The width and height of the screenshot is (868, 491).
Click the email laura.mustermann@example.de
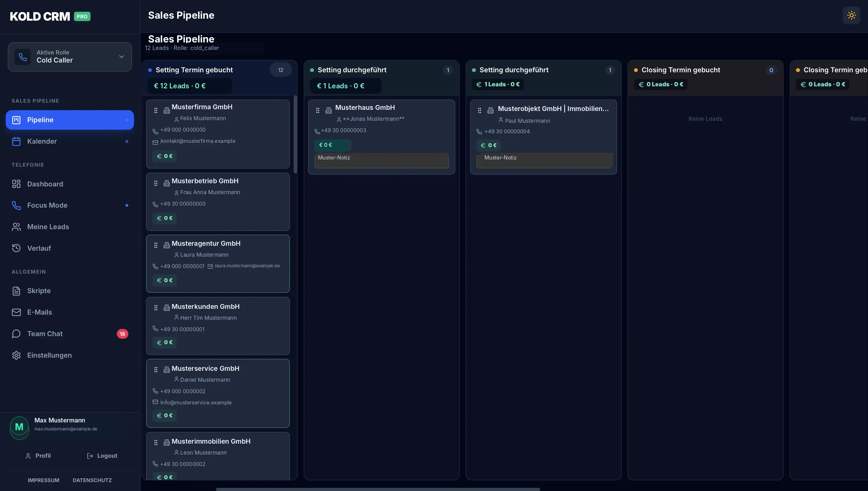click(247, 266)
